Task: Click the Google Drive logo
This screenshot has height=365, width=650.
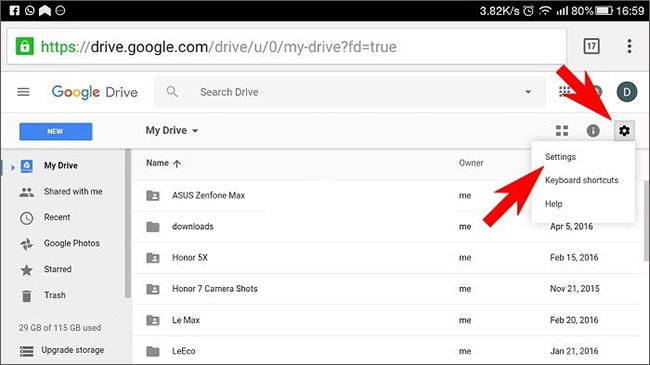Action: [x=95, y=92]
